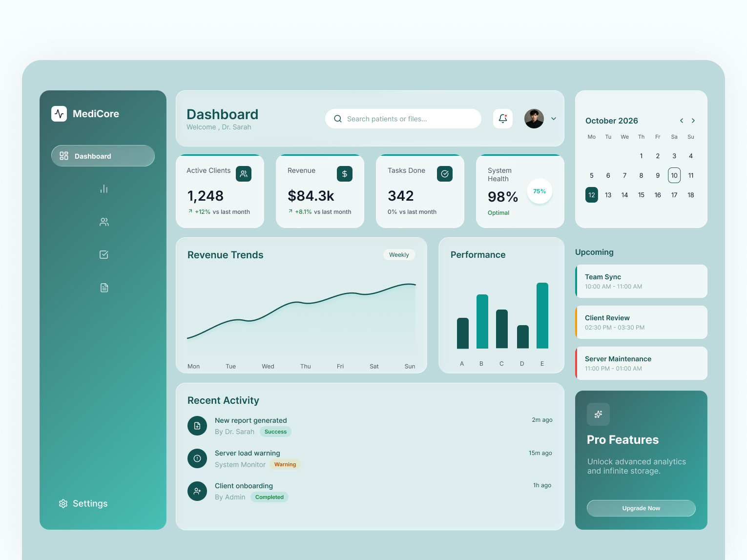Click the Upgrade Now button
747x560 pixels.
click(x=641, y=508)
